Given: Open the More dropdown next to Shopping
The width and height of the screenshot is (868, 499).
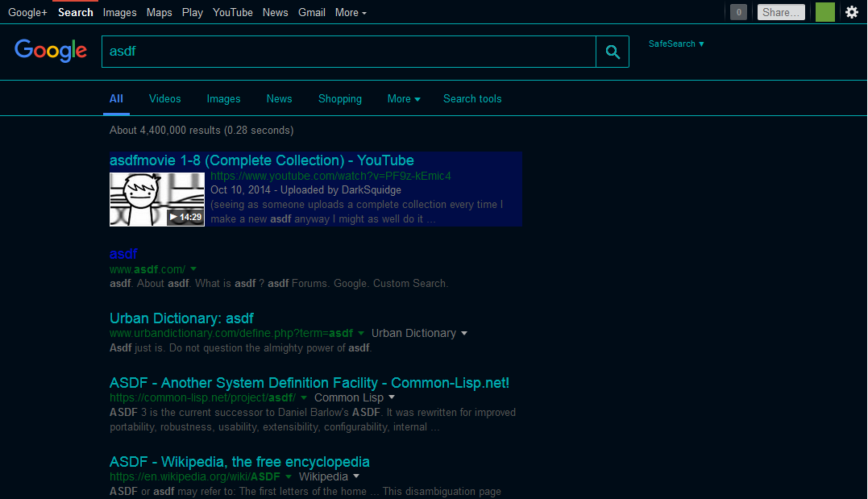Looking at the screenshot, I should (403, 98).
